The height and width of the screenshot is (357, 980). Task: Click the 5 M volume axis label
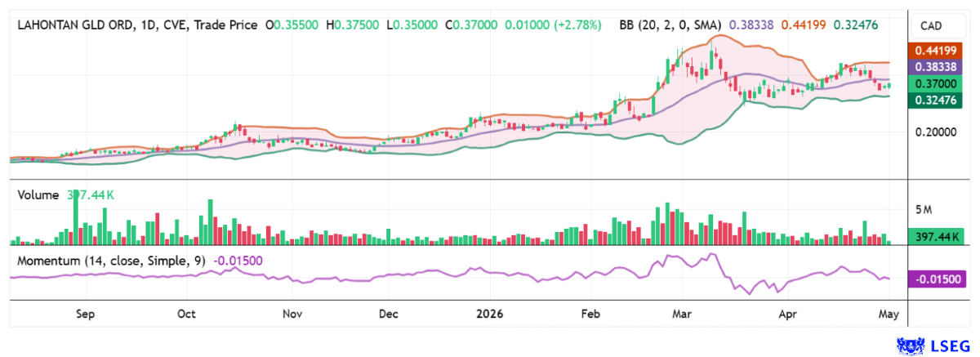tap(924, 210)
